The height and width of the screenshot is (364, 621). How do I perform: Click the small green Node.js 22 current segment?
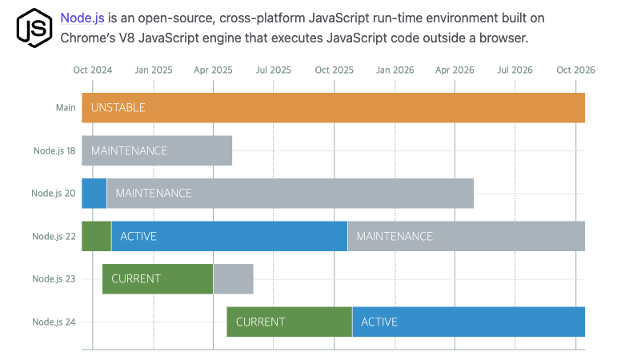pos(96,236)
